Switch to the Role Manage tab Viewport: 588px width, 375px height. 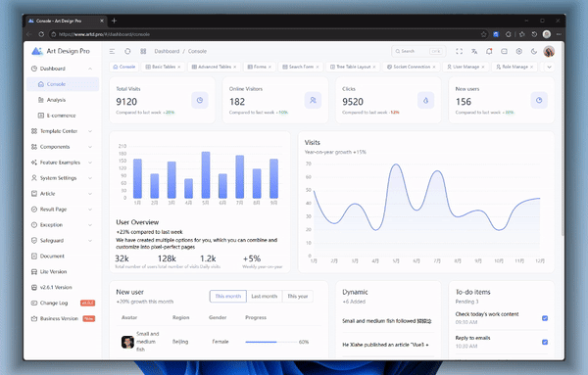514,67
